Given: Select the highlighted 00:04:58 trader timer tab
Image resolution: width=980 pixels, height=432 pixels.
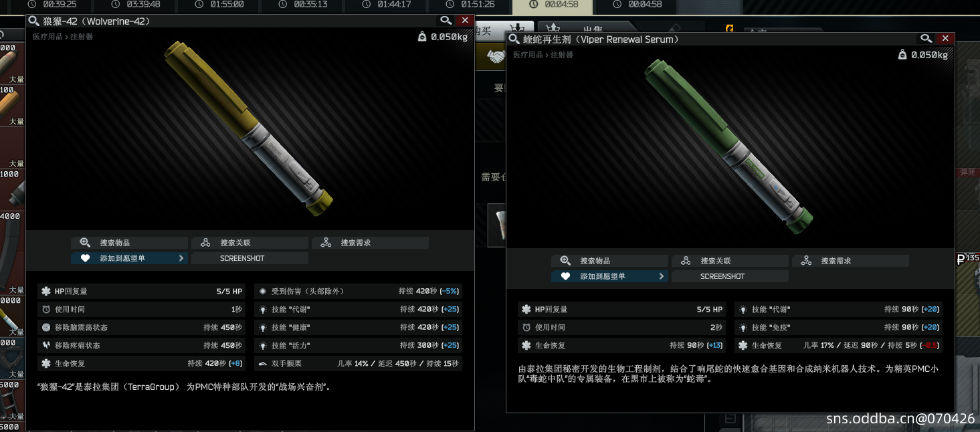Looking at the screenshot, I should click(x=553, y=5).
